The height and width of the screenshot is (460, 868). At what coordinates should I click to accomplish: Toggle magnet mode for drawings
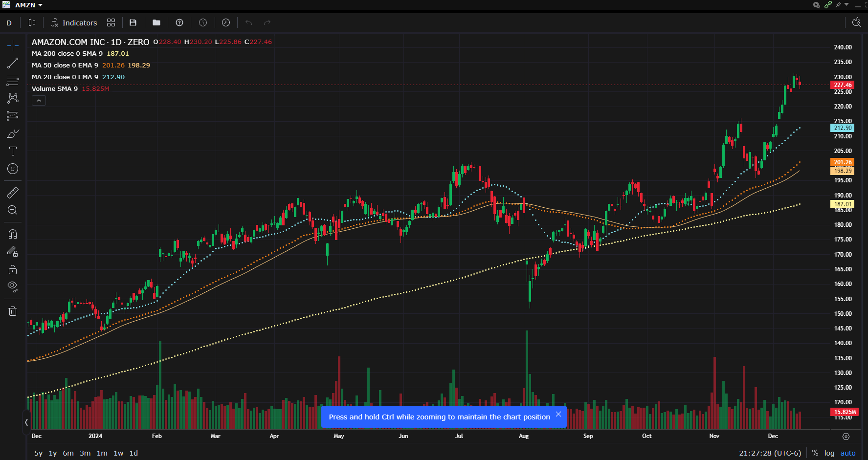(13, 234)
